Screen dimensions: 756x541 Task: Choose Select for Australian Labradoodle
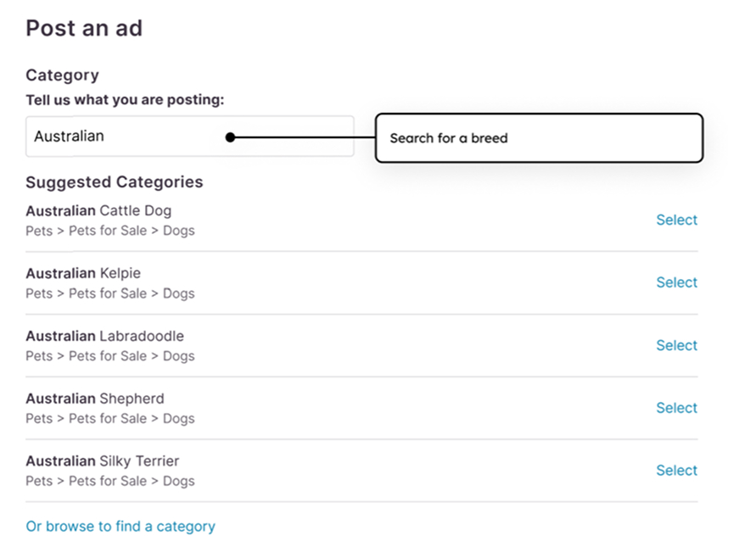coord(676,345)
